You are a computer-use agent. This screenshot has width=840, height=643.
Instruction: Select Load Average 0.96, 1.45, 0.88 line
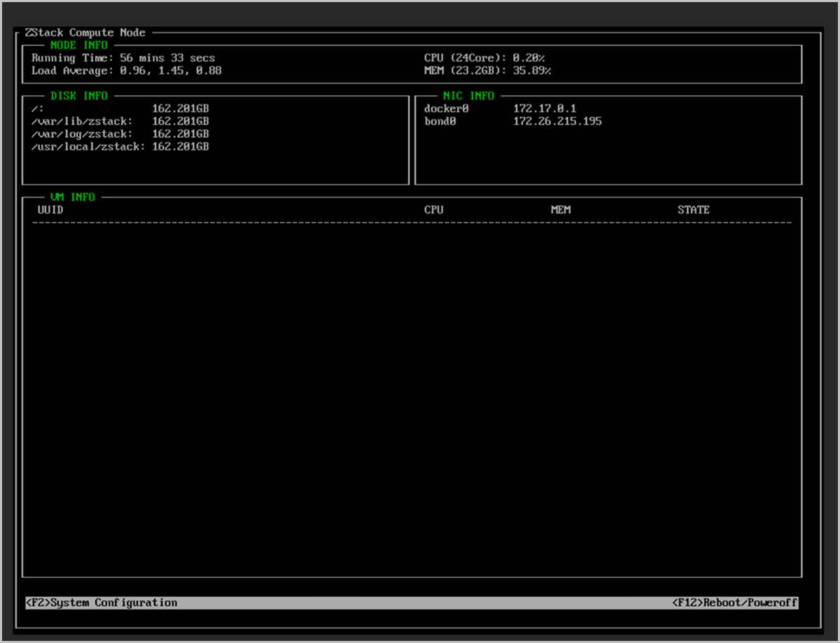point(127,71)
